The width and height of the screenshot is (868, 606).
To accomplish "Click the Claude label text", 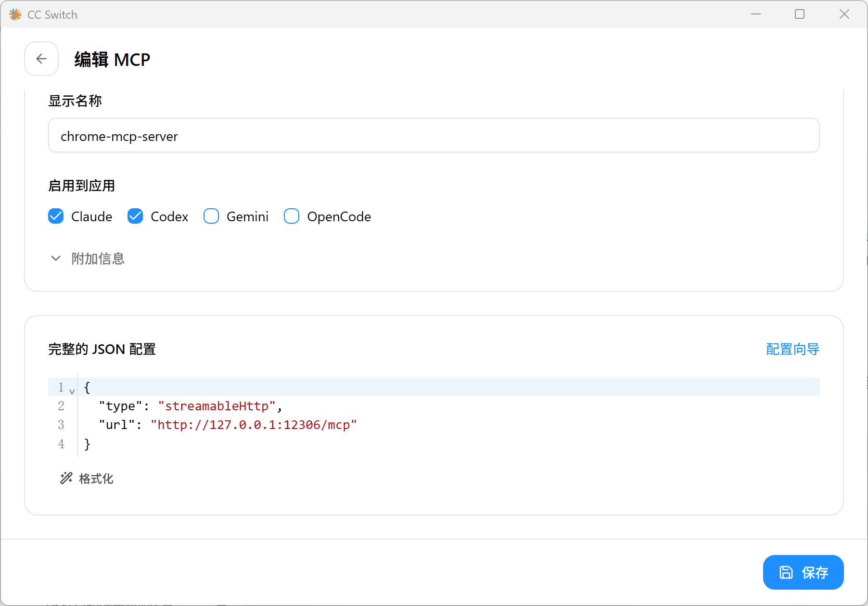I will click(91, 217).
